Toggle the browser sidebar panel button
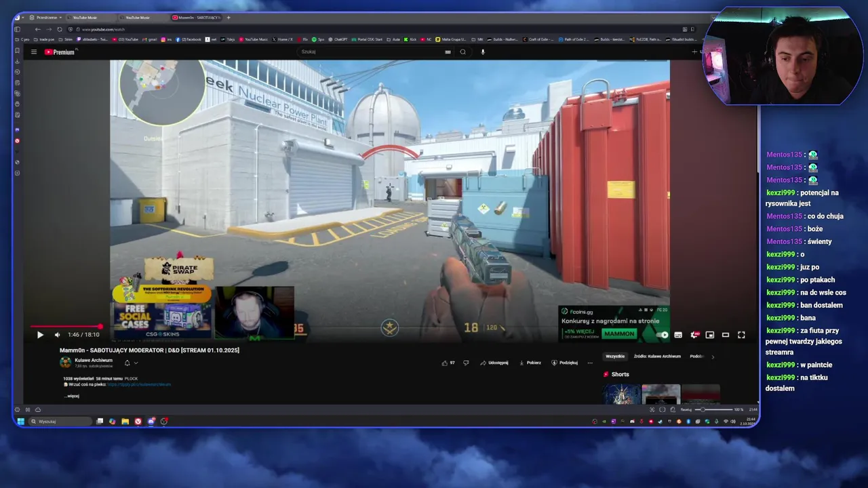 (17, 29)
